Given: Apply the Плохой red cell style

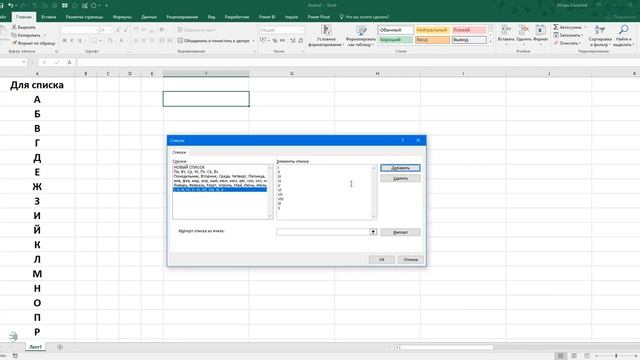Looking at the screenshot, I should pos(469,30).
